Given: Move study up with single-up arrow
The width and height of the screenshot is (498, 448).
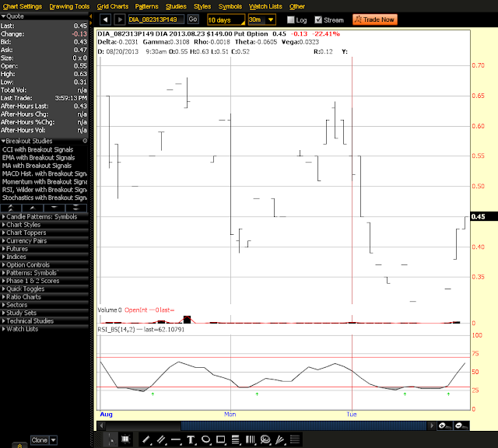Looking at the screenshot, I should 33,208.
